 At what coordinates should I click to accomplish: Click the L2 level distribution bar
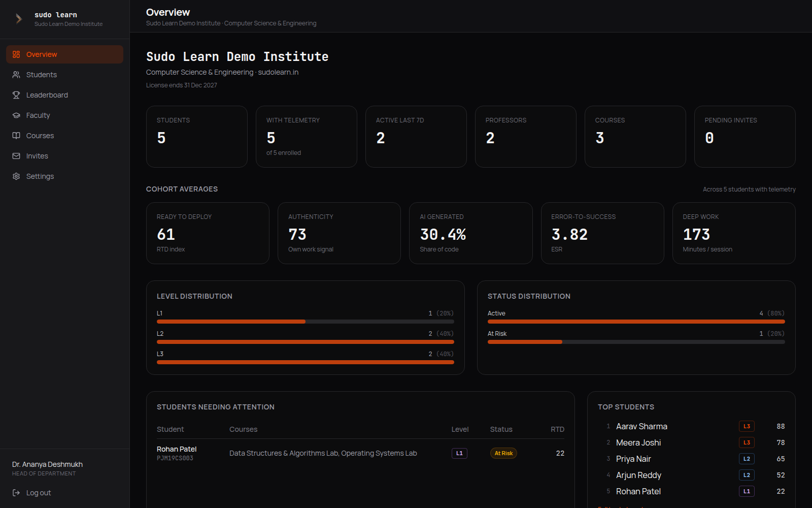click(x=306, y=342)
